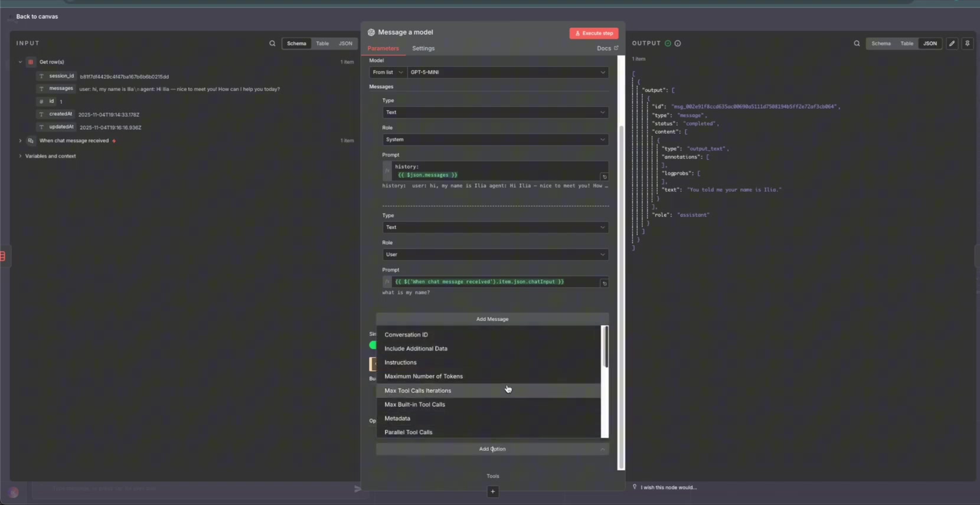Open expression editor for user prompt
This screenshot has width=980, height=505.
coord(605,284)
